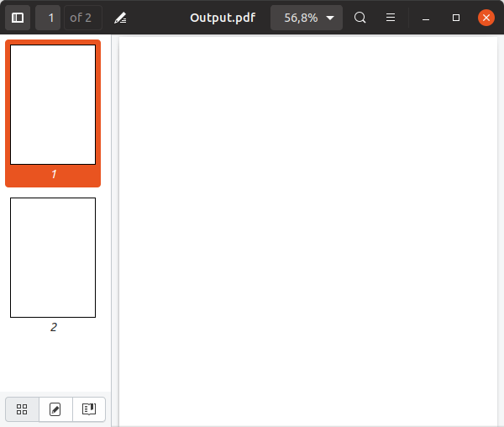The width and height of the screenshot is (504, 427).
Task: Toggle the side pane button
Action: pos(18,18)
